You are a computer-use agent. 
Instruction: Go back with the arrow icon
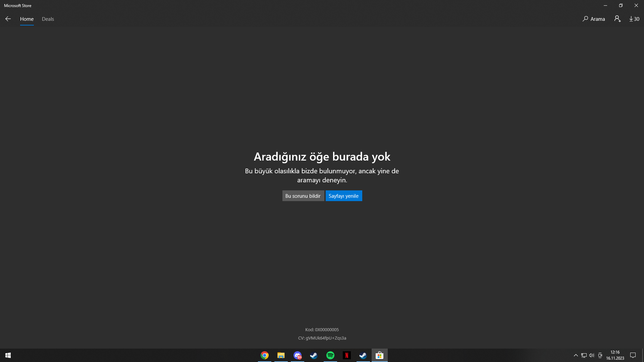(8, 19)
